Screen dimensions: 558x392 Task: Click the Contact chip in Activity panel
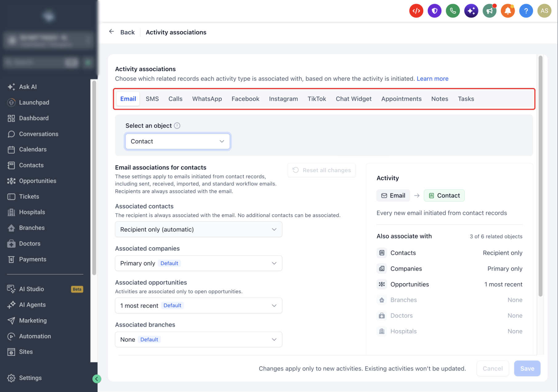444,195
